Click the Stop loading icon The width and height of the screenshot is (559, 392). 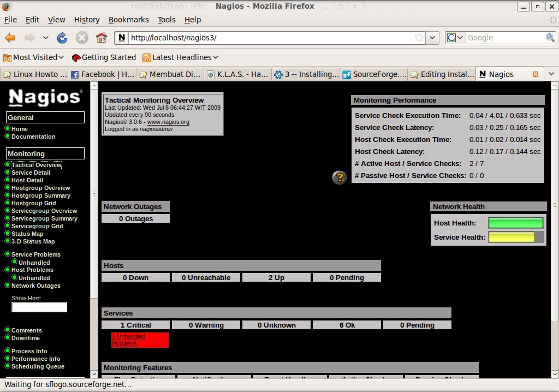[82, 38]
